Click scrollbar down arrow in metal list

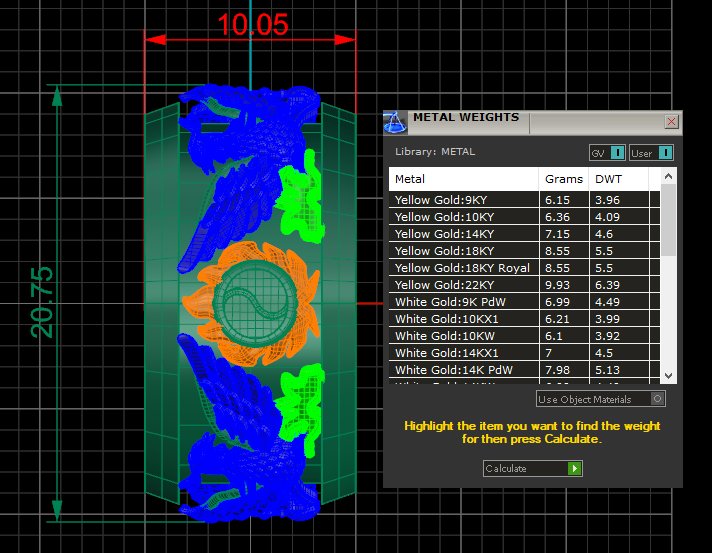[668, 375]
